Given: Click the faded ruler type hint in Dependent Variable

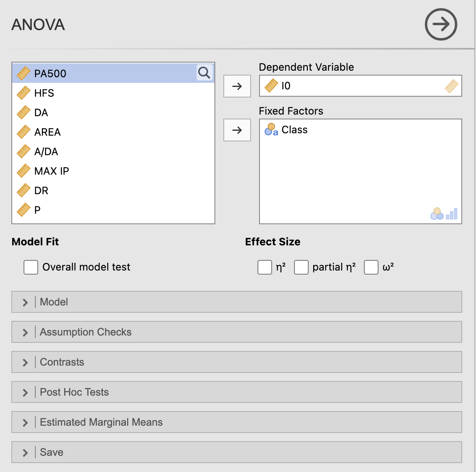Looking at the screenshot, I should [451, 86].
